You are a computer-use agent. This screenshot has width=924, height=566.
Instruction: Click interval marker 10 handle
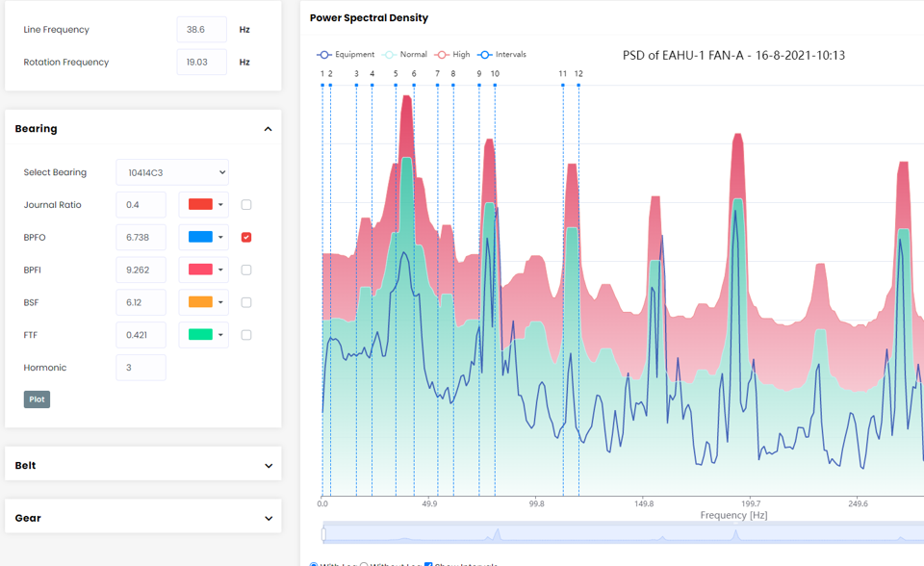(495, 85)
